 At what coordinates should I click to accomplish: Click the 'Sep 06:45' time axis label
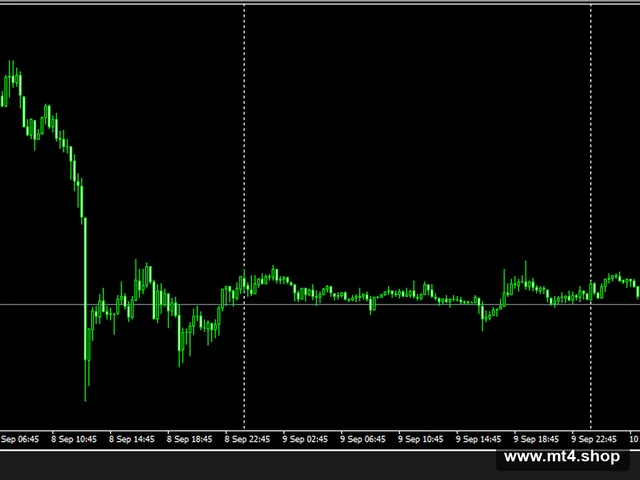coord(20,439)
